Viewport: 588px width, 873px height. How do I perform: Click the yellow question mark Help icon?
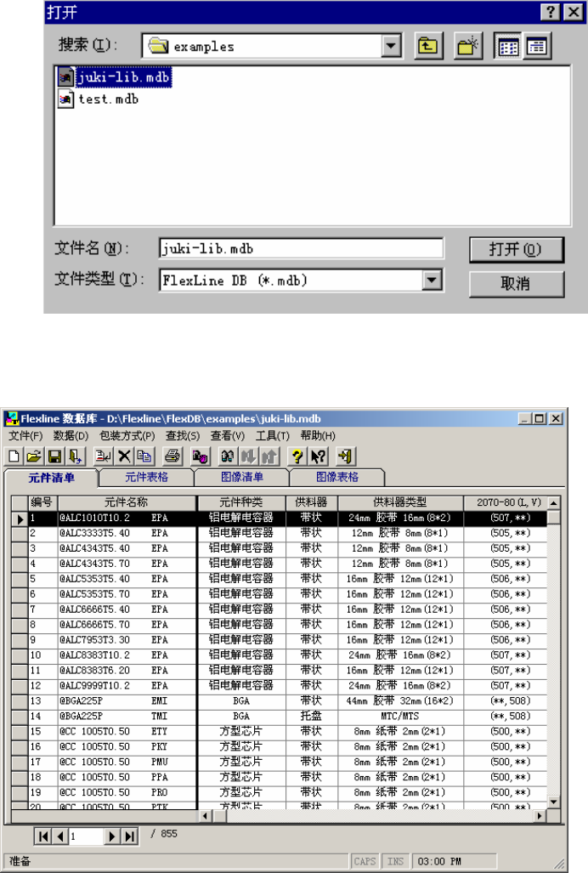click(297, 456)
